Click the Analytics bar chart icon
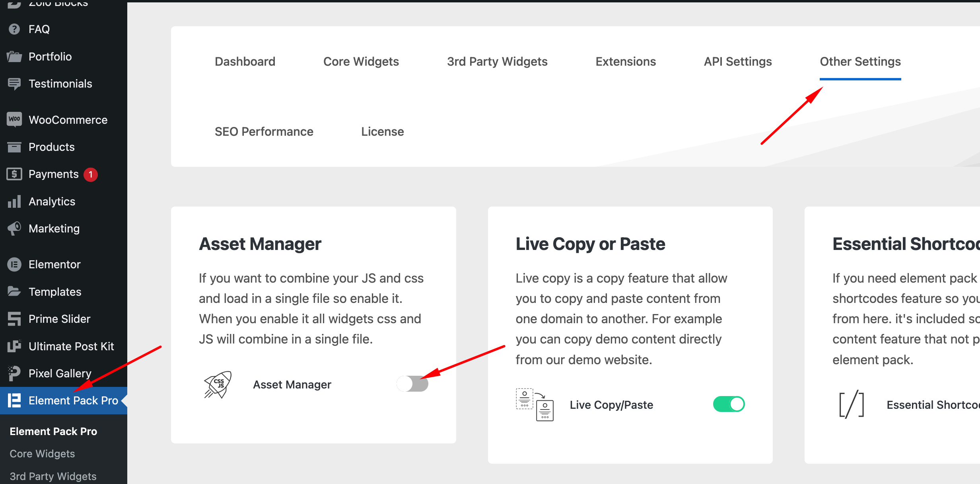The height and width of the screenshot is (484, 980). 14,201
